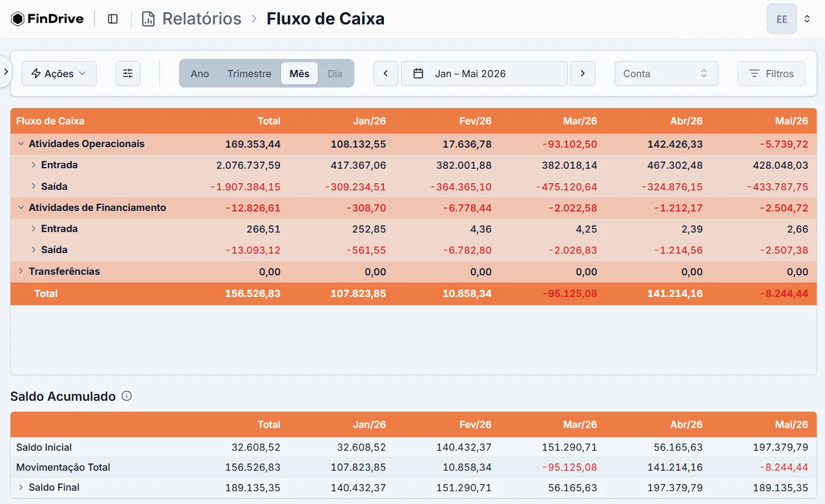Click the Fluxo de Caixa page title
Viewport: 825px width, 504px height.
326,19
